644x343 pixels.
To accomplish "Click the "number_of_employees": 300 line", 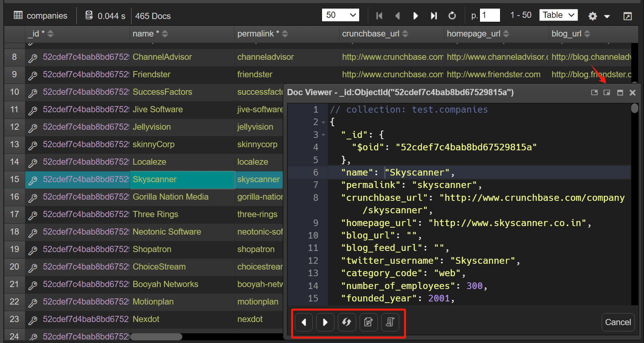I will click(x=414, y=286).
